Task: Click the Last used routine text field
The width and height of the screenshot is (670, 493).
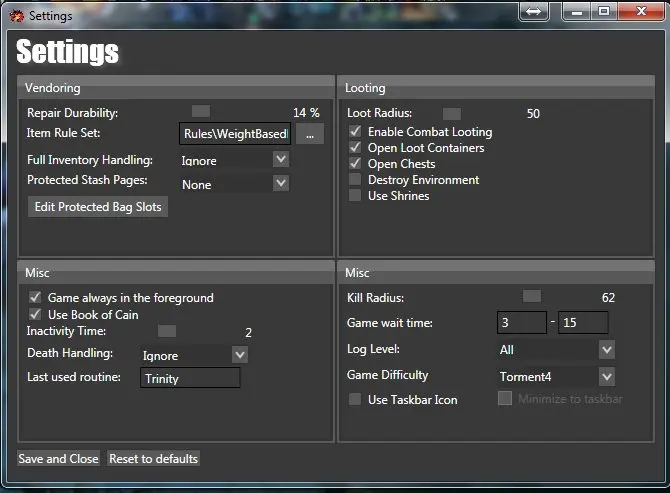Action: [190, 378]
